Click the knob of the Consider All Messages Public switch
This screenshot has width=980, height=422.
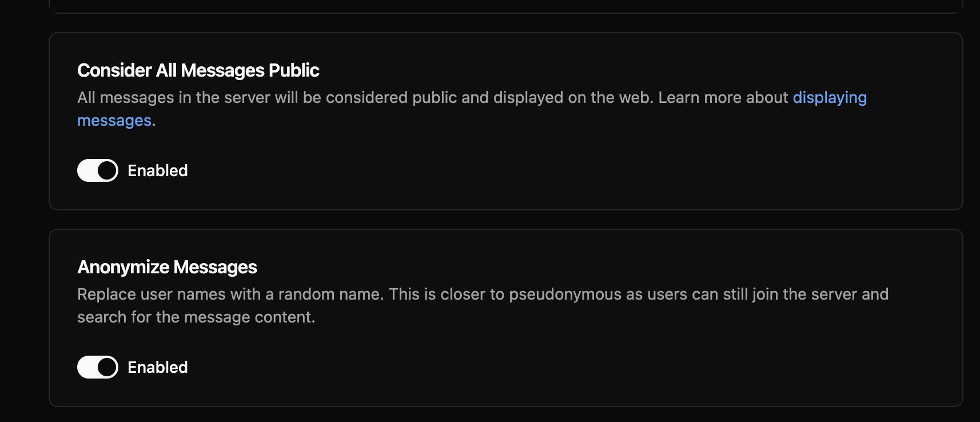pyautogui.click(x=107, y=170)
